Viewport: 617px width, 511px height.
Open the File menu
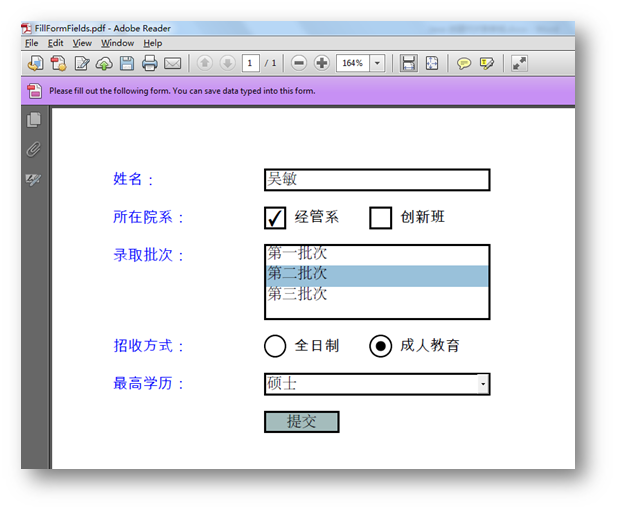31,43
